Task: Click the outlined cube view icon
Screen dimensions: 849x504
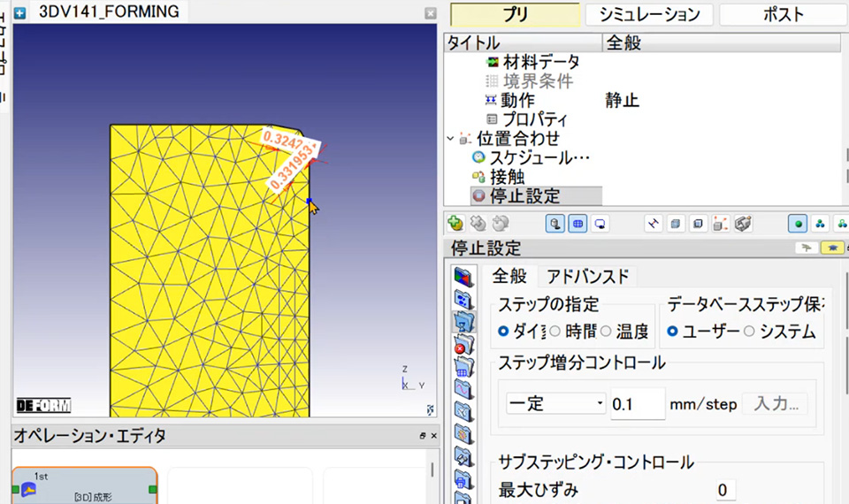Action: [698, 224]
